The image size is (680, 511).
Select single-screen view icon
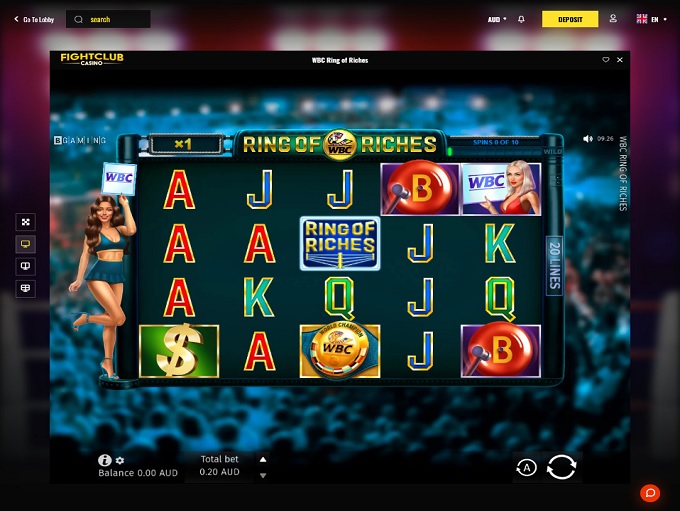point(26,244)
